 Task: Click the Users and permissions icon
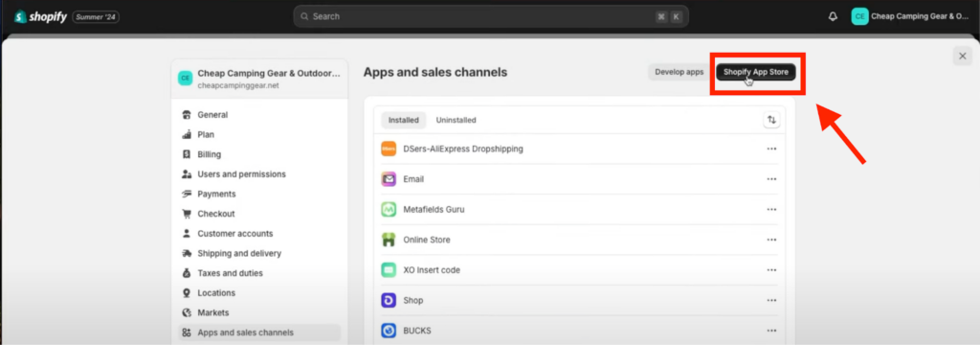[186, 174]
